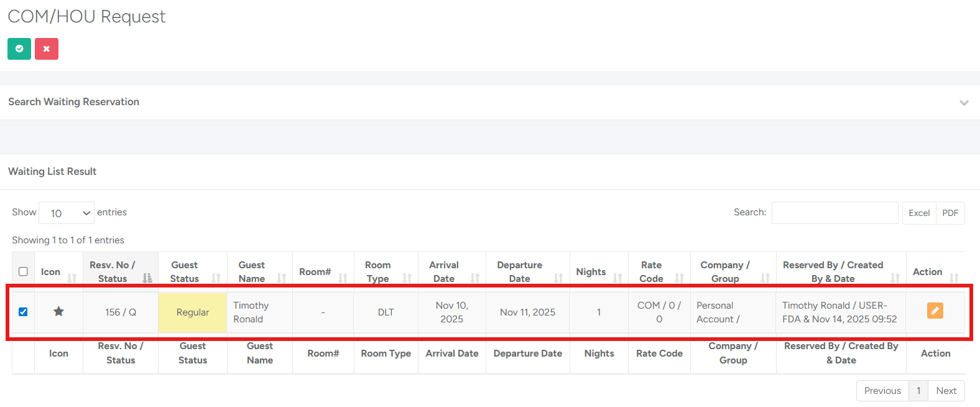Click the table Search input field

coord(834,213)
